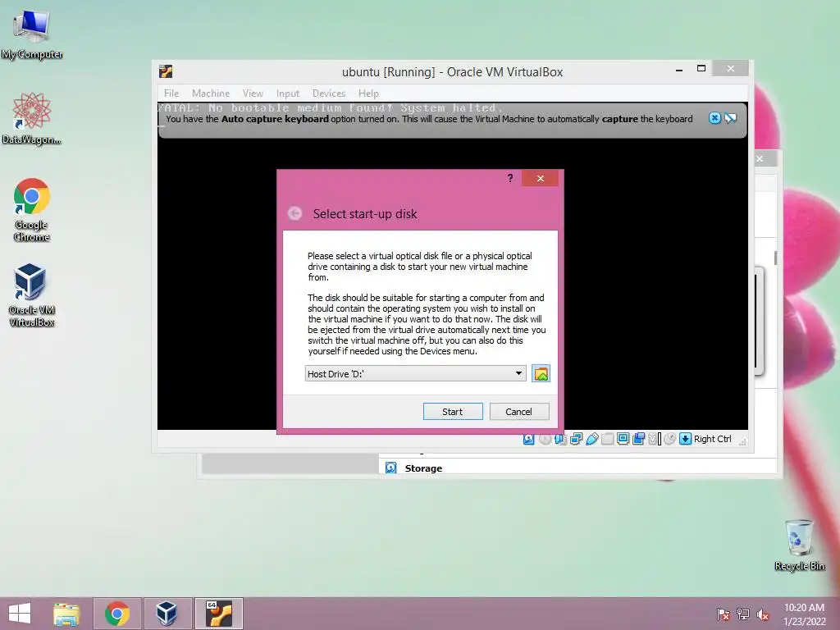Screen dimensions: 840x630
Task: Dismiss the Auto capture keyboard notification
Action: point(714,118)
